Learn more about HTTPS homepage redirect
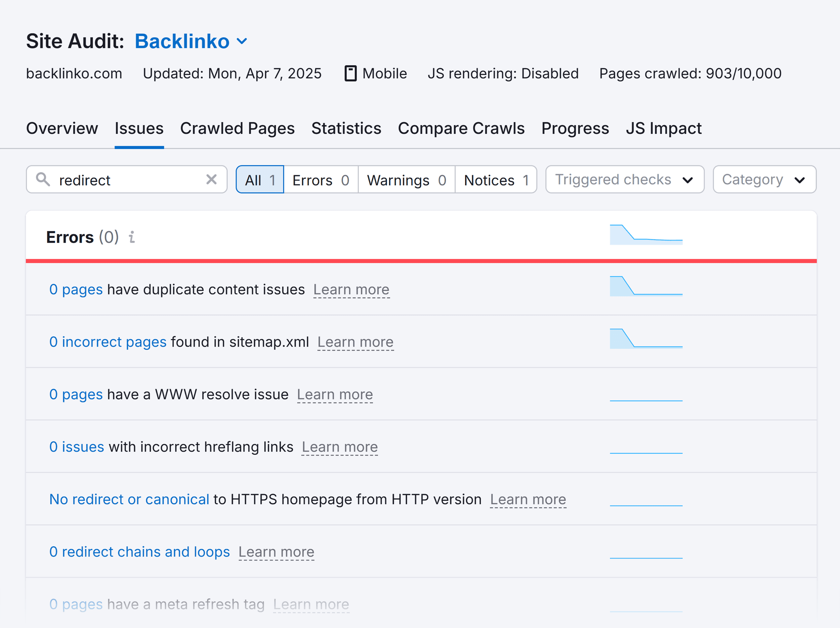This screenshot has height=628, width=840. point(528,499)
